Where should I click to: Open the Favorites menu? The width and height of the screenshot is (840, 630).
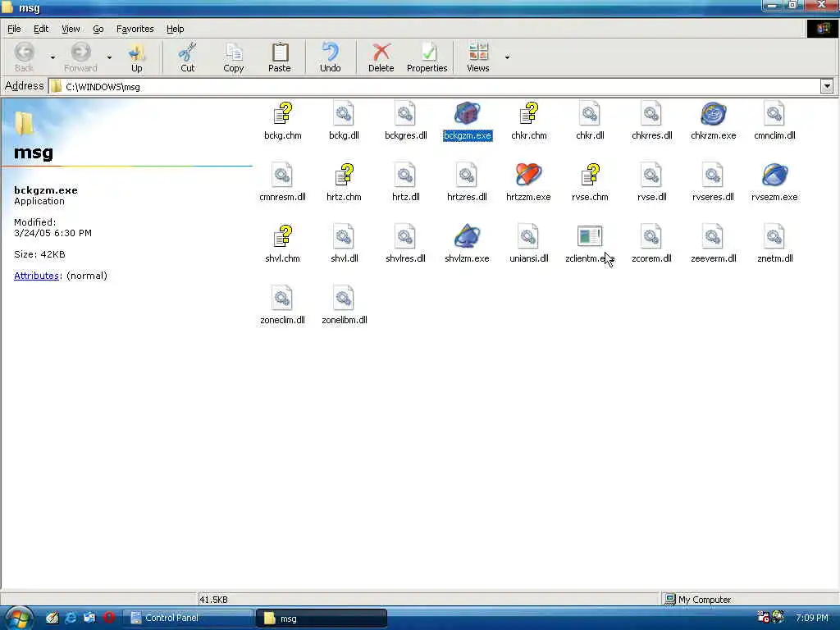135,29
